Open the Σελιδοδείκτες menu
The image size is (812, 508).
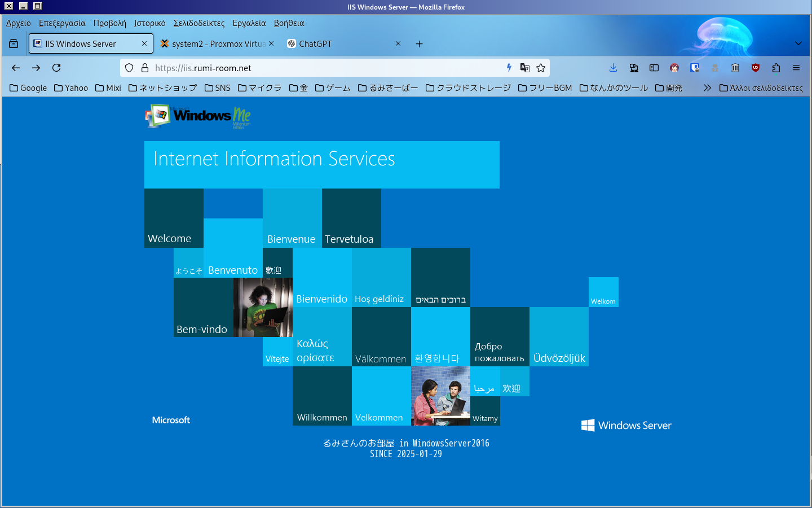(x=199, y=23)
